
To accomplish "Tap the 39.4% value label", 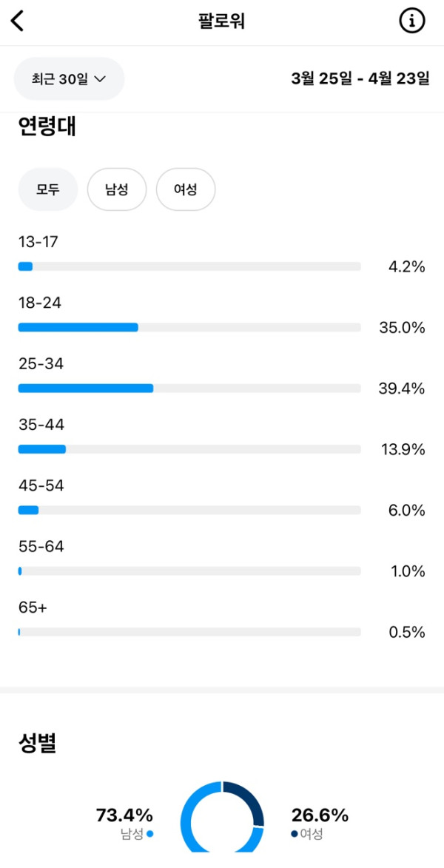I will point(402,388).
